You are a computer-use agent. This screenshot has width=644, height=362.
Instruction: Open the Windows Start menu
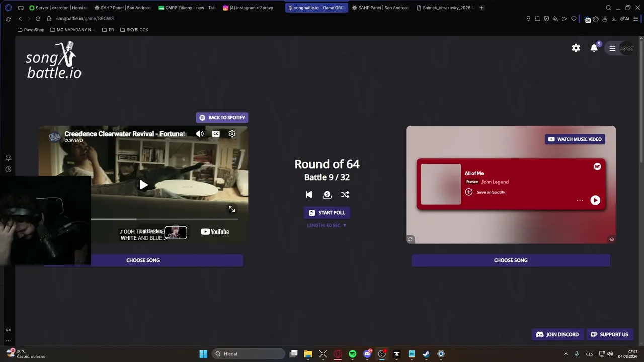click(203, 354)
